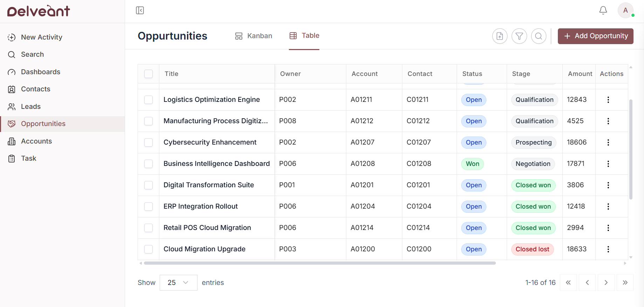This screenshot has height=307, width=644.
Task: Go to the next page arrow
Action: click(x=606, y=282)
